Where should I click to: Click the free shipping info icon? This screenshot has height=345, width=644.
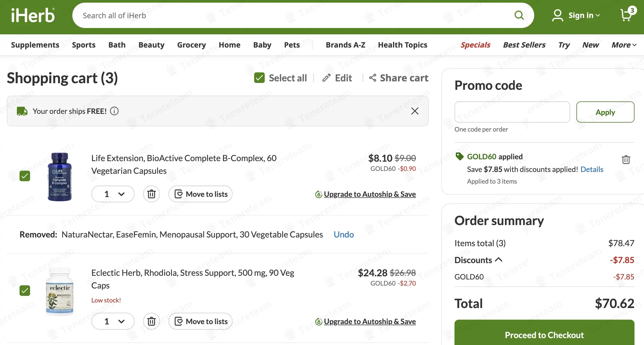[114, 111]
